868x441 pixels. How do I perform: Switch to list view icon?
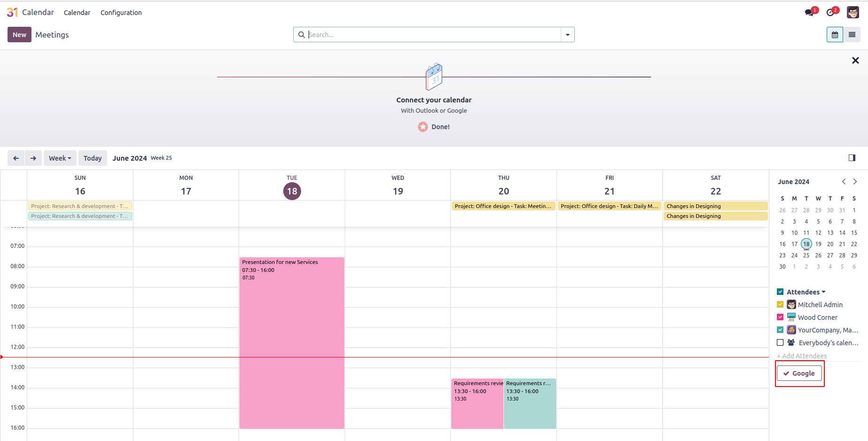pyautogui.click(x=852, y=35)
